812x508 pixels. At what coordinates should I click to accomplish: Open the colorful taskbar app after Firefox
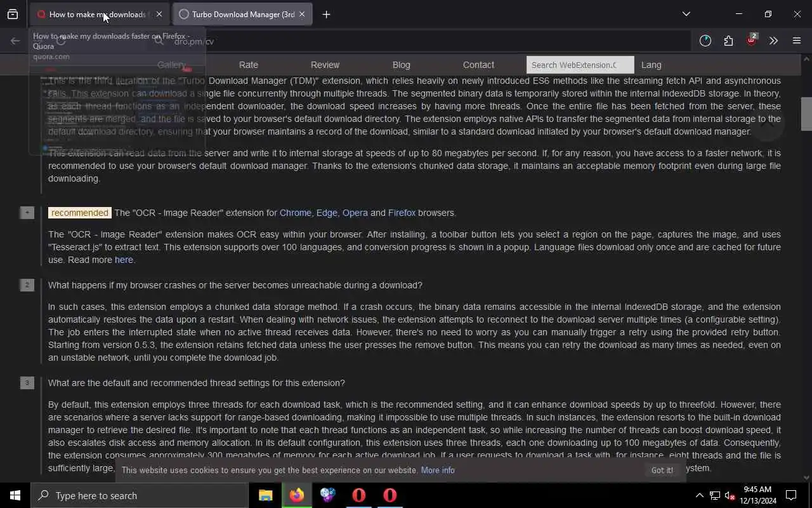click(x=327, y=495)
